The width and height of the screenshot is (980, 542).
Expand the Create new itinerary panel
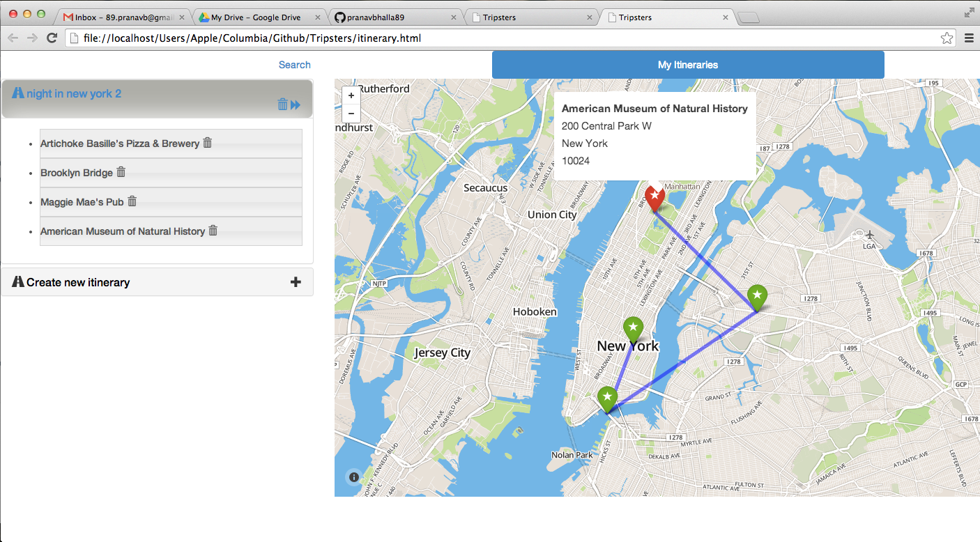(x=157, y=282)
